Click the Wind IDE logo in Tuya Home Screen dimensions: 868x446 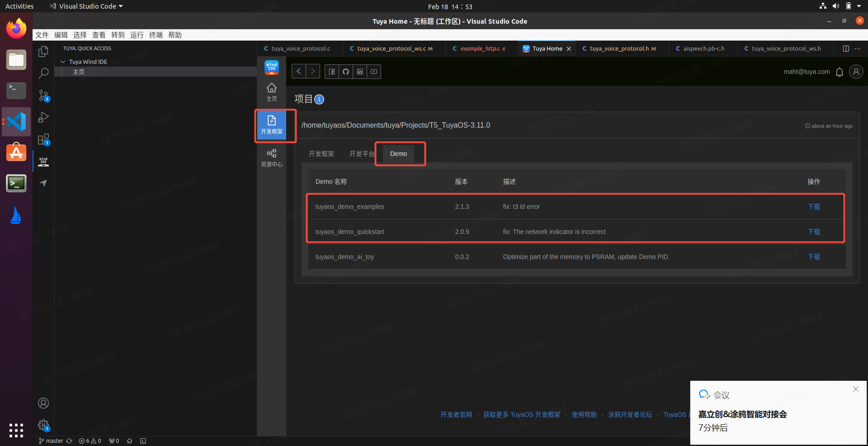(272, 67)
